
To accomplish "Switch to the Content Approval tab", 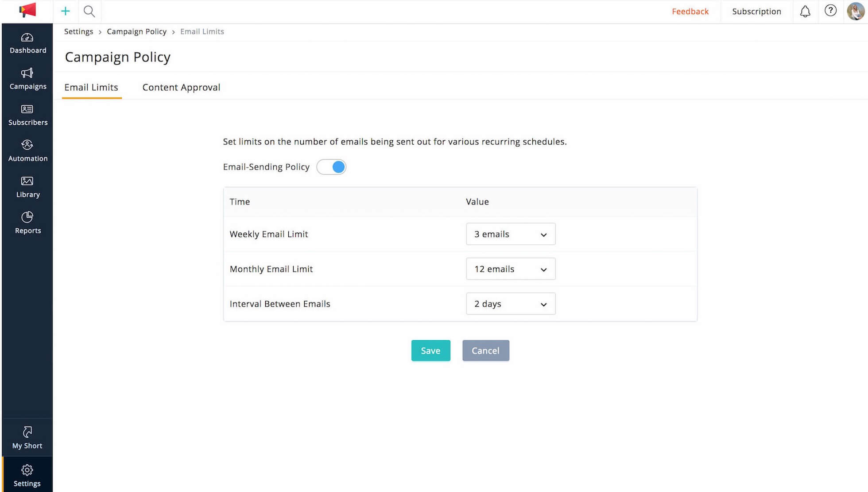I will 181,88.
